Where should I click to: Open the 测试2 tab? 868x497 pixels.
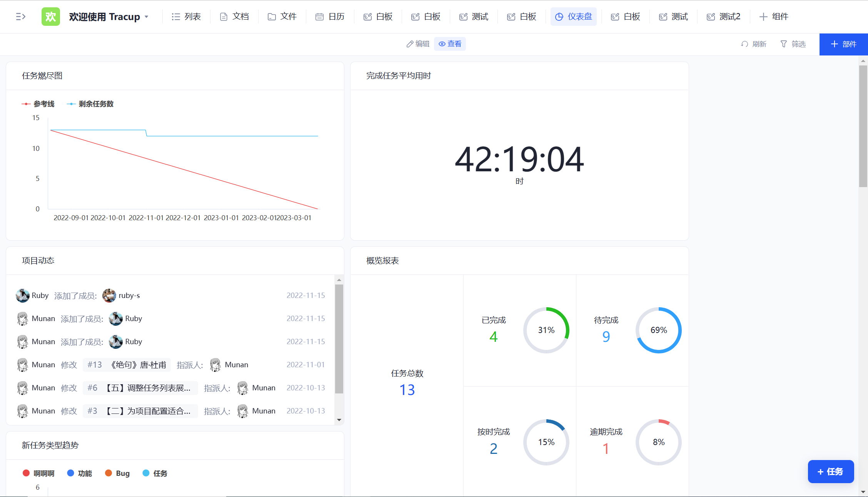point(724,17)
